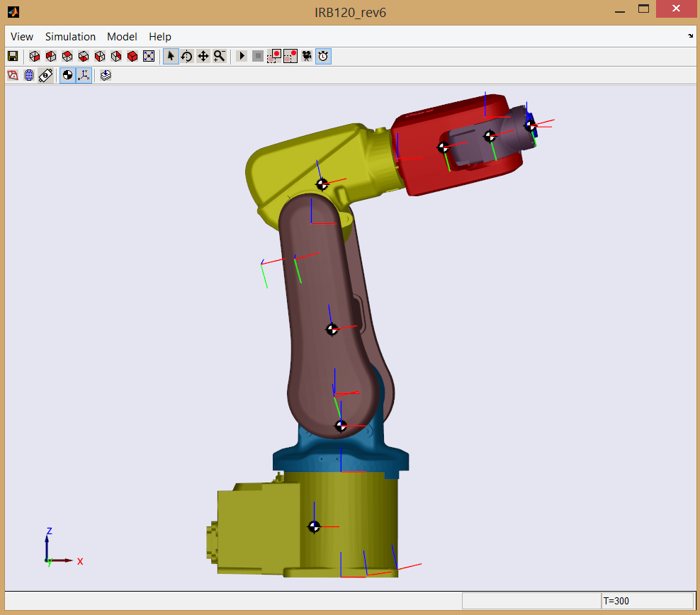
Task: Toggle body coordinate systems axes display
Action: pos(84,75)
